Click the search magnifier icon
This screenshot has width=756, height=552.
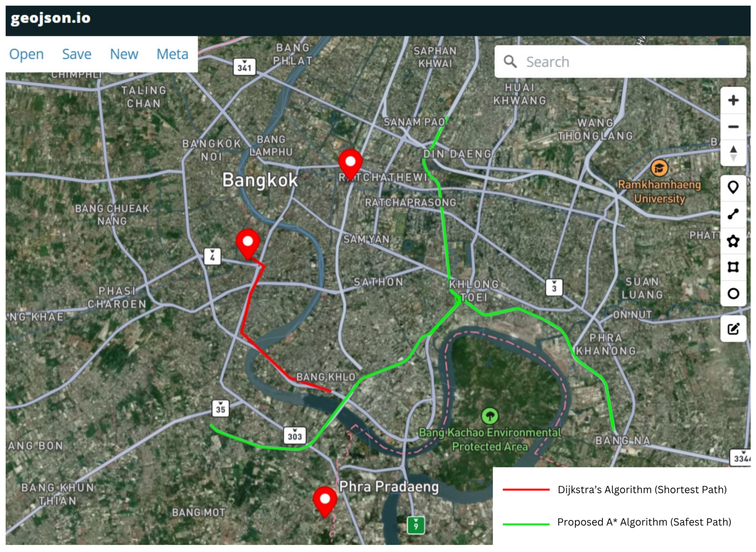[510, 62]
